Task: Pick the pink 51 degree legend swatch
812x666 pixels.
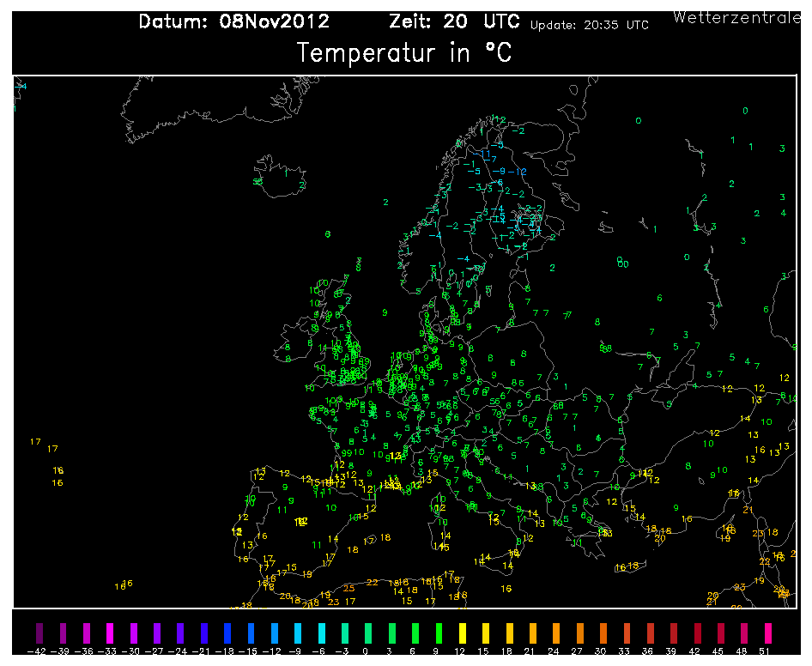Action: click(x=768, y=633)
